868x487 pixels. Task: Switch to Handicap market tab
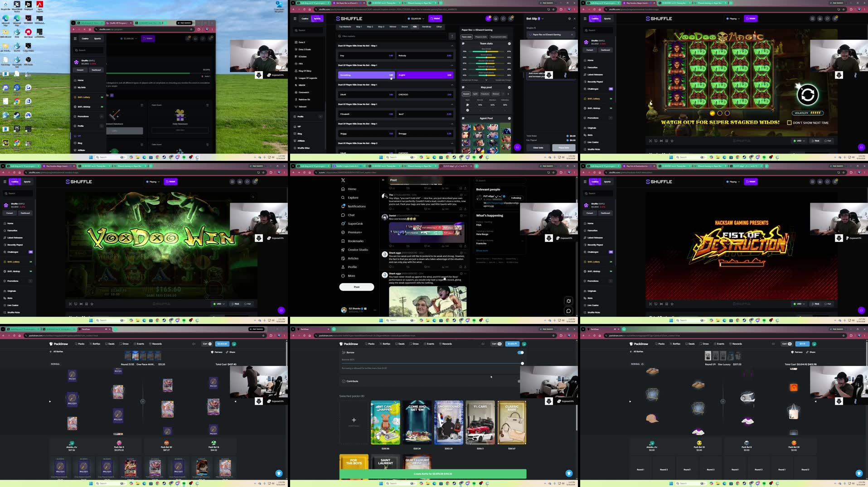(x=427, y=27)
